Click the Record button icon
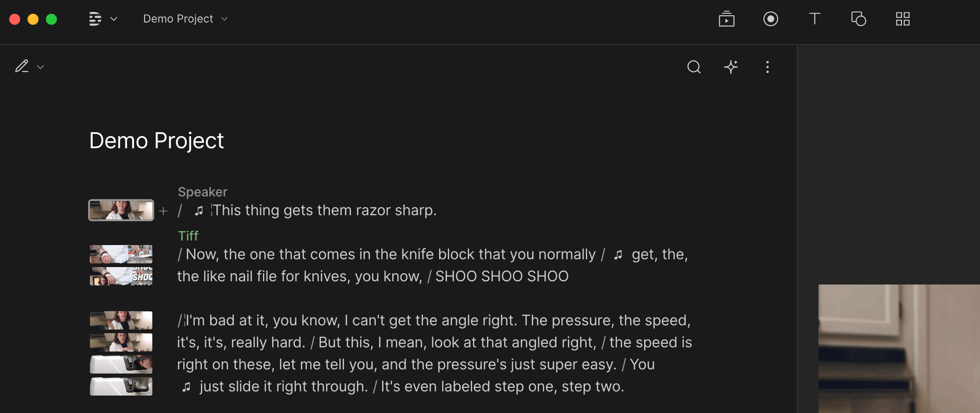 click(x=770, y=19)
